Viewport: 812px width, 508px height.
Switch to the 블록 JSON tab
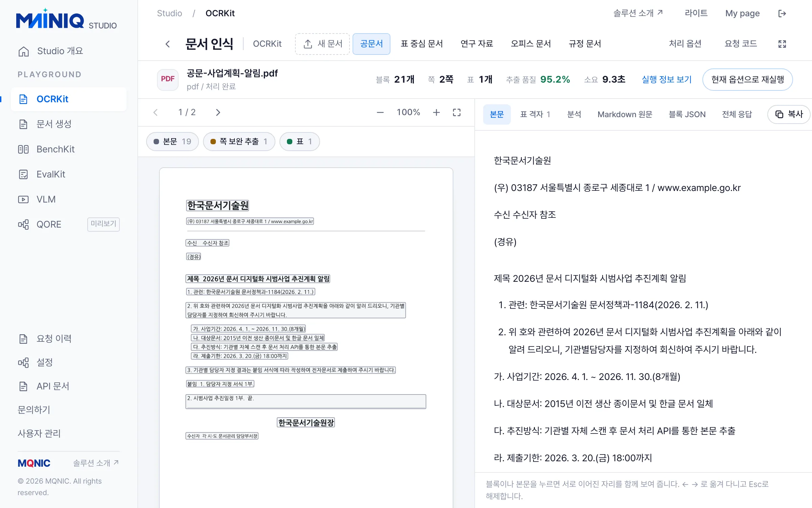coord(687,114)
